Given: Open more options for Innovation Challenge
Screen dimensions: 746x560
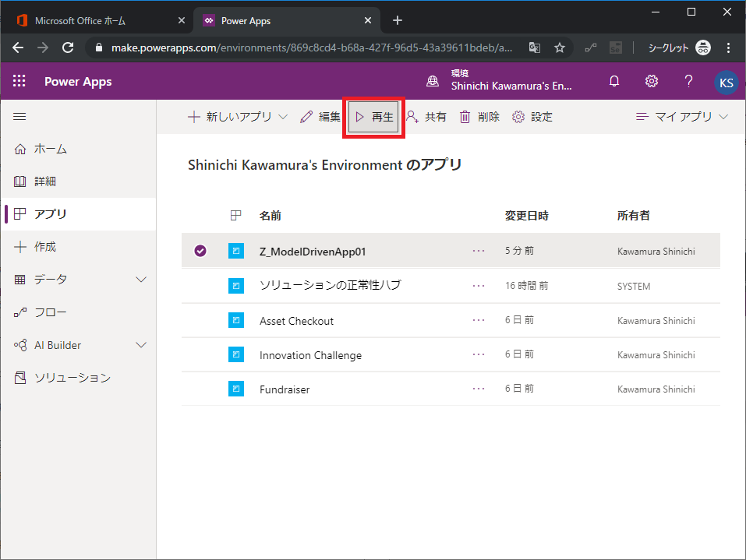Looking at the screenshot, I should 479,354.
